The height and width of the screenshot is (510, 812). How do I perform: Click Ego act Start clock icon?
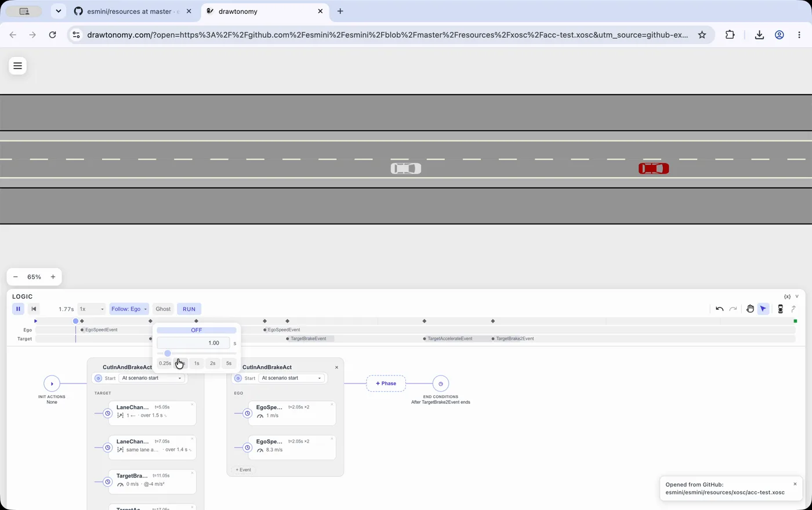pyautogui.click(x=238, y=378)
